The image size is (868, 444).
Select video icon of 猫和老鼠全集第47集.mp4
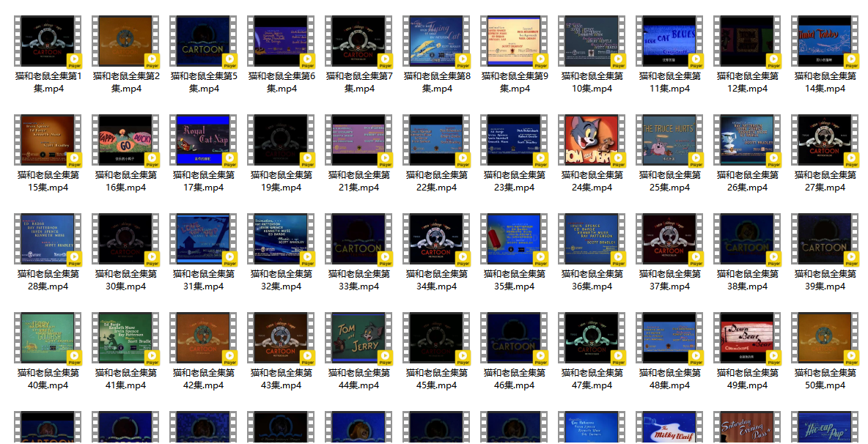pos(592,338)
